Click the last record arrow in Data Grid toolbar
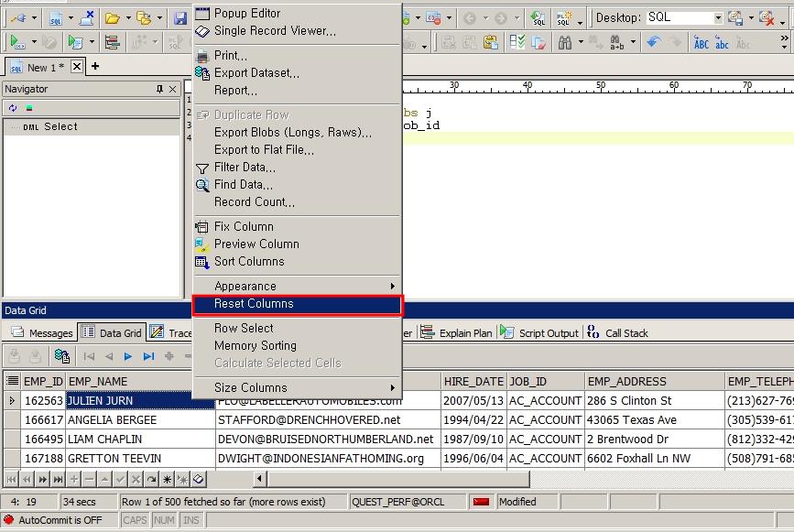The height and width of the screenshot is (532, 794). pyautogui.click(x=148, y=356)
